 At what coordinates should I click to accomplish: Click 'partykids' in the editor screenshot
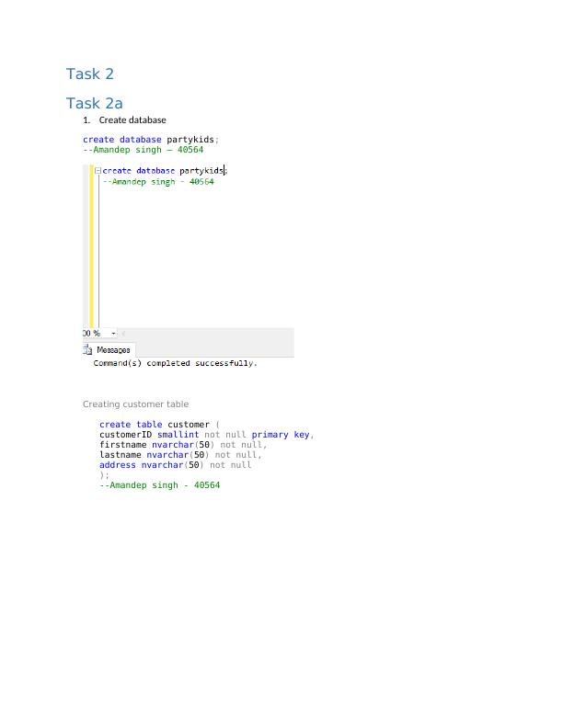201,171
